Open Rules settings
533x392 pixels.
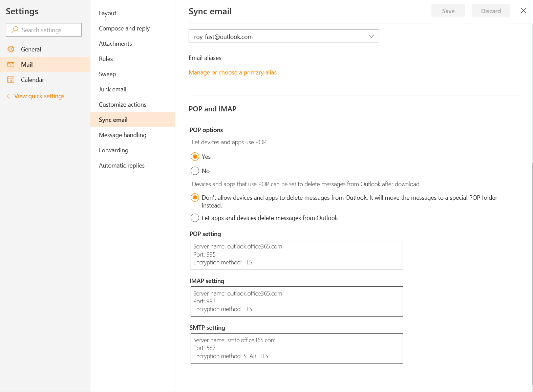click(x=132, y=59)
